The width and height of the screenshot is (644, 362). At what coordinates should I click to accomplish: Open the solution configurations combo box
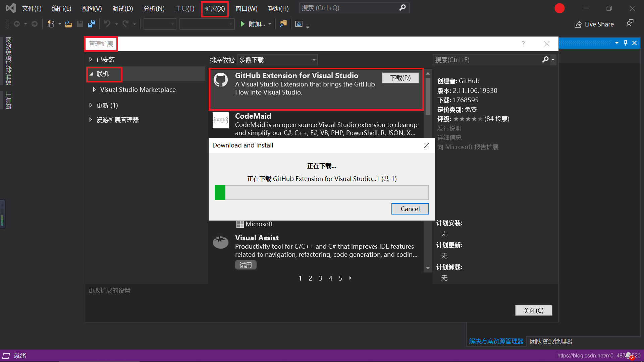[160, 24]
